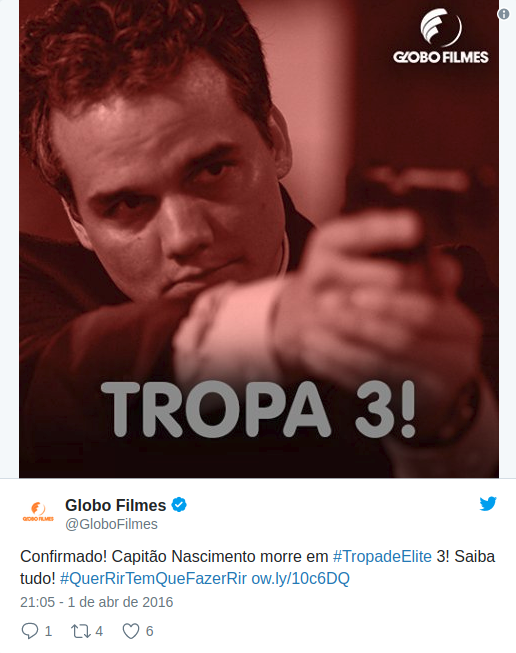Screen dimensions: 516x653
Task: Click the reply count 1
Action: (48, 631)
